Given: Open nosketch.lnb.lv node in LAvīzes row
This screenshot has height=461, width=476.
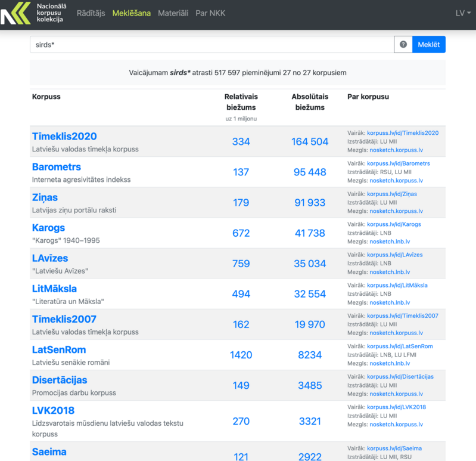Looking at the screenshot, I should click(x=390, y=272).
